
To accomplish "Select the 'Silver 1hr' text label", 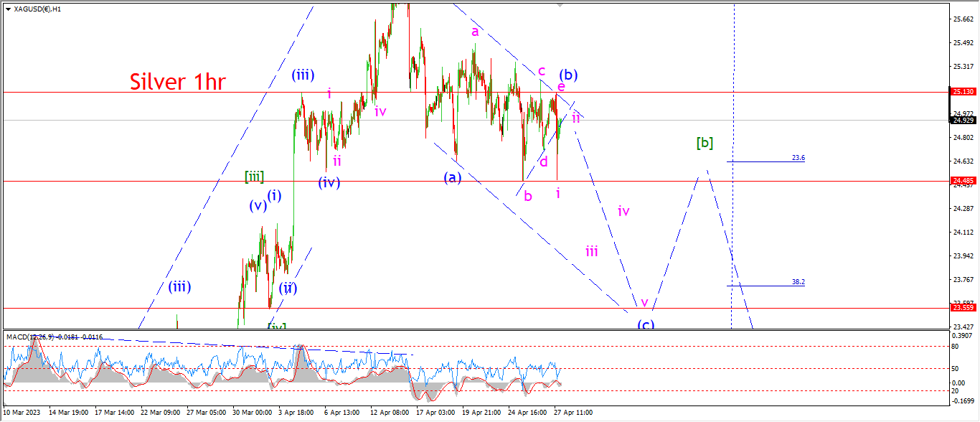I will [178, 83].
